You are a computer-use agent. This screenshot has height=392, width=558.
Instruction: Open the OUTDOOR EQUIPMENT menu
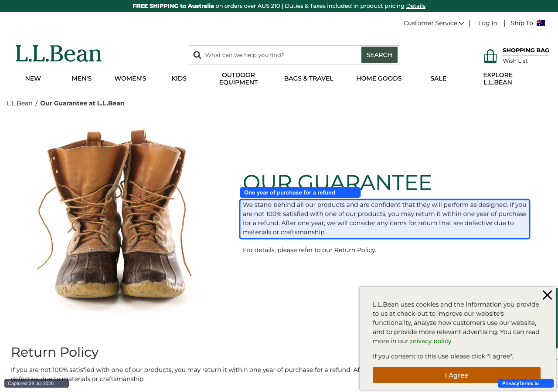(x=238, y=78)
